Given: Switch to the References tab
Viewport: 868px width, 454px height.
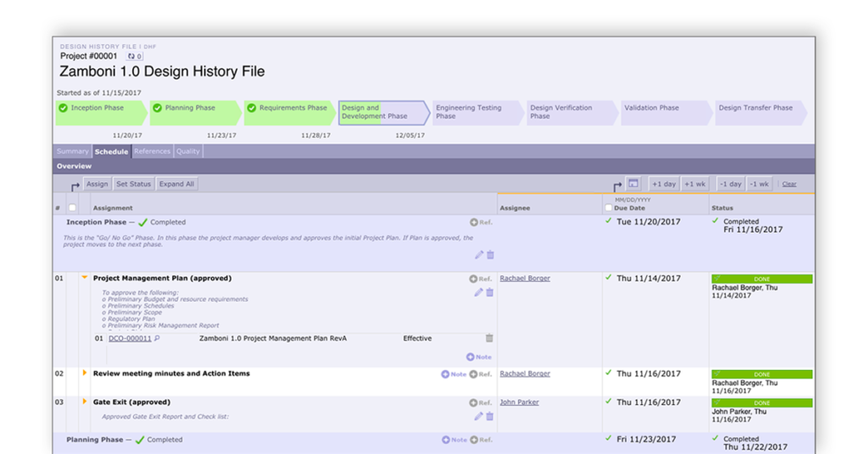Looking at the screenshot, I should [153, 152].
